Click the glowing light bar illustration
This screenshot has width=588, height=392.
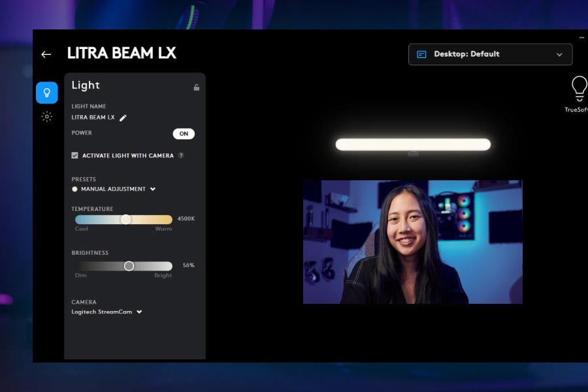[x=413, y=144]
